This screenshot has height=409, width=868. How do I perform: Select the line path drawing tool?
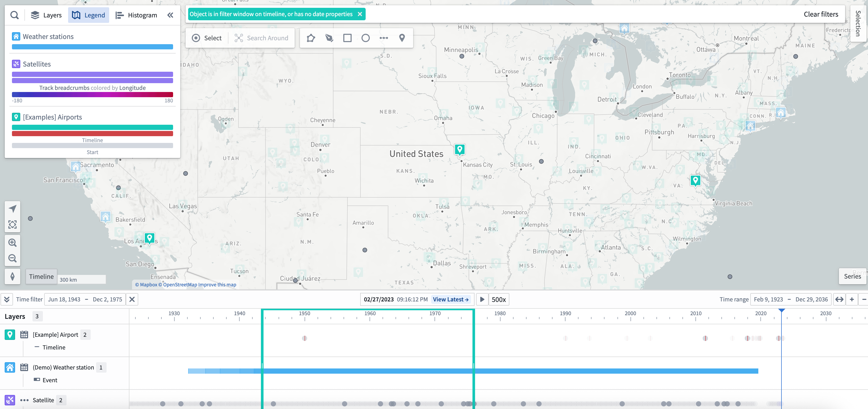click(384, 38)
